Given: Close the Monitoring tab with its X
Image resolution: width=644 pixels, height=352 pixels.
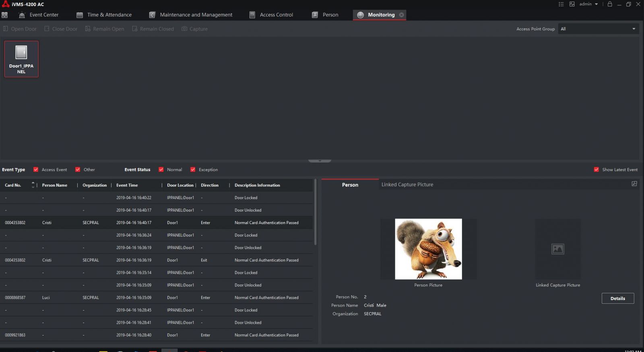Looking at the screenshot, I should 401,15.
